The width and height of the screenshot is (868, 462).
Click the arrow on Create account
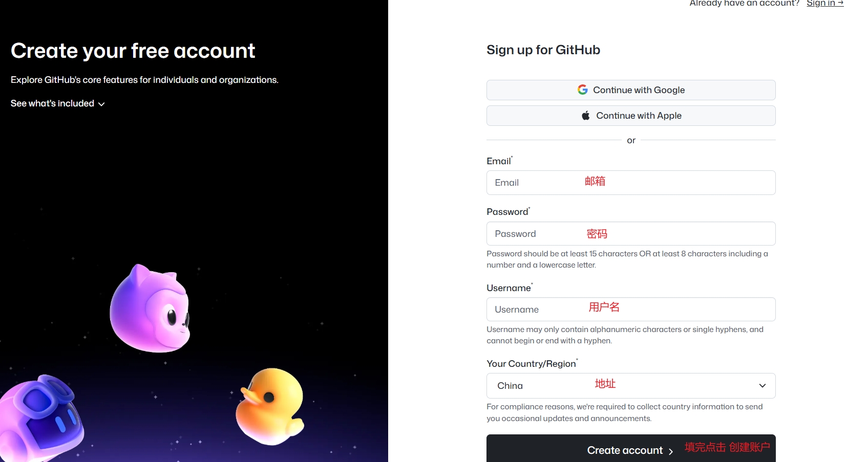(670, 451)
